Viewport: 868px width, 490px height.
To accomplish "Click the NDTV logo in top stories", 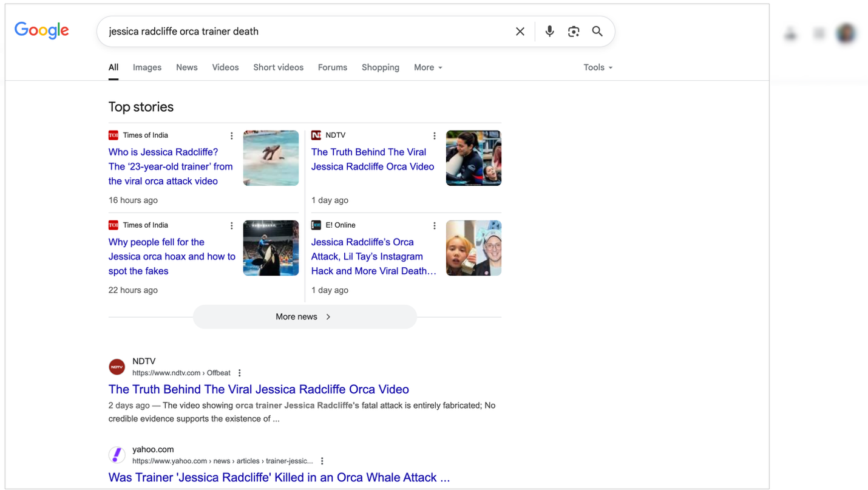I will 316,135.
